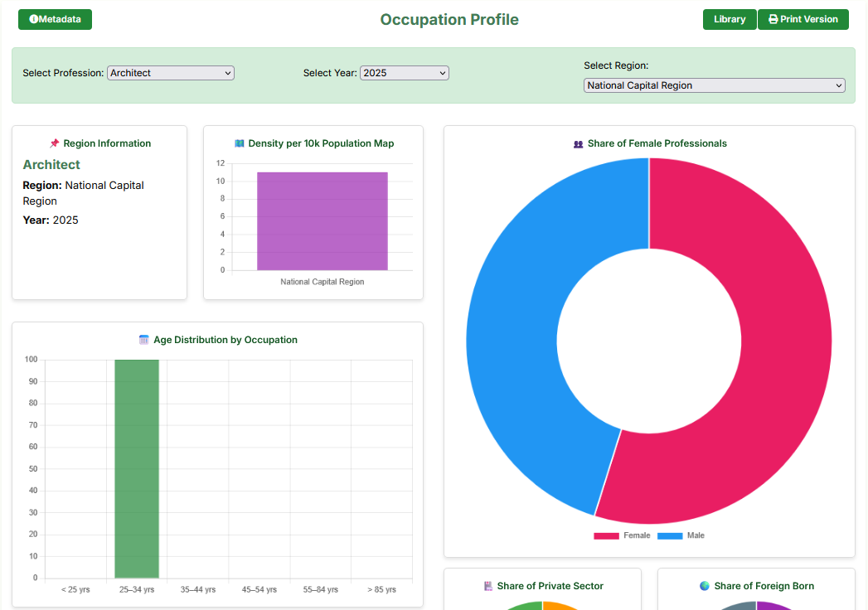Click the 'Share of Female Professionals' title
This screenshot has height=610, width=868.
click(657, 143)
